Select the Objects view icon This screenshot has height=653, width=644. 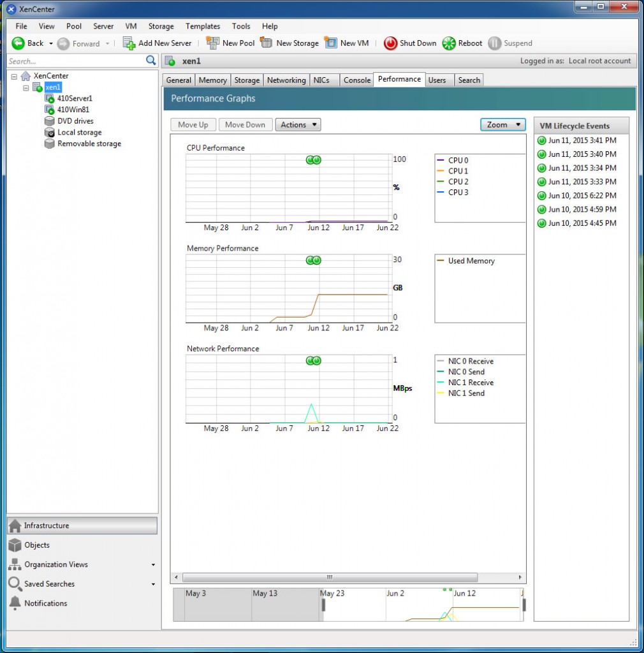click(x=14, y=545)
